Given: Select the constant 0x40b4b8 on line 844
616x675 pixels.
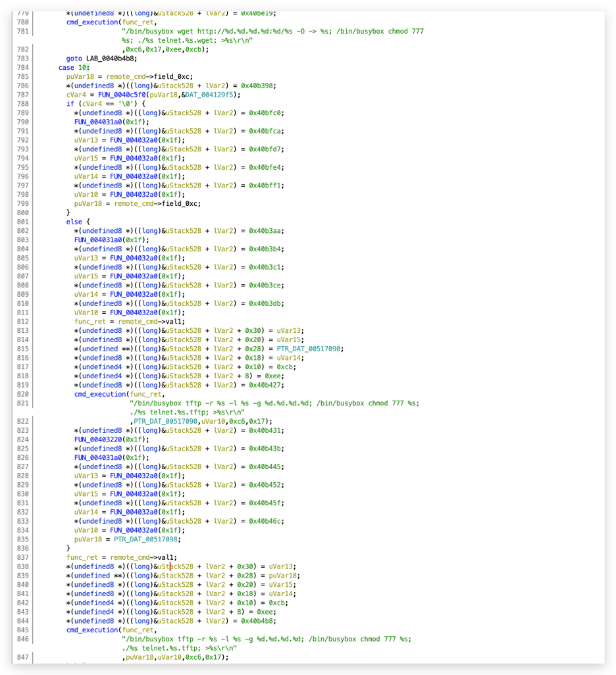Looking at the screenshot, I should coord(257,621).
